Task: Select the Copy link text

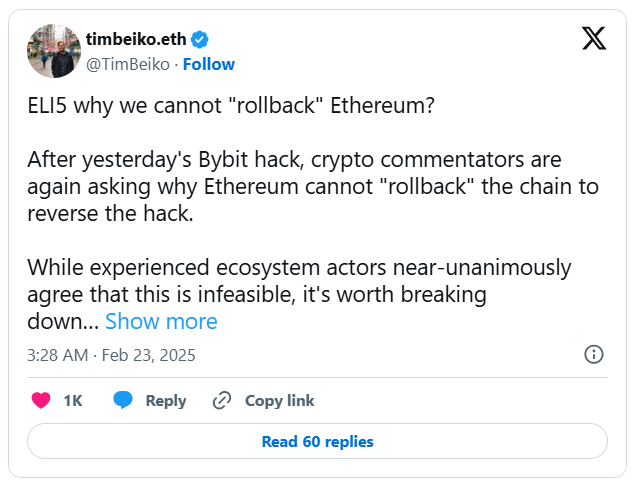Action: tap(279, 401)
